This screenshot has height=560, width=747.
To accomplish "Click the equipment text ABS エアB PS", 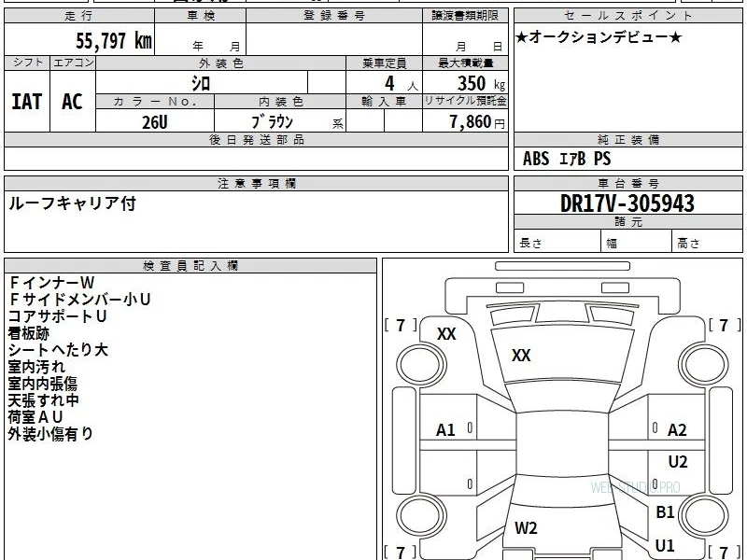I will pyautogui.click(x=567, y=159).
